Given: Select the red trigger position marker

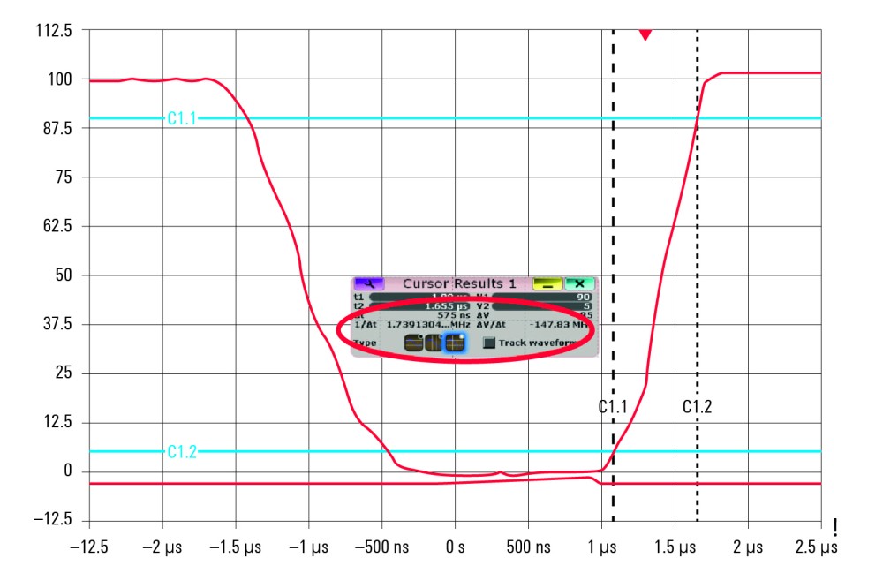Looking at the screenshot, I should tap(645, 34).
